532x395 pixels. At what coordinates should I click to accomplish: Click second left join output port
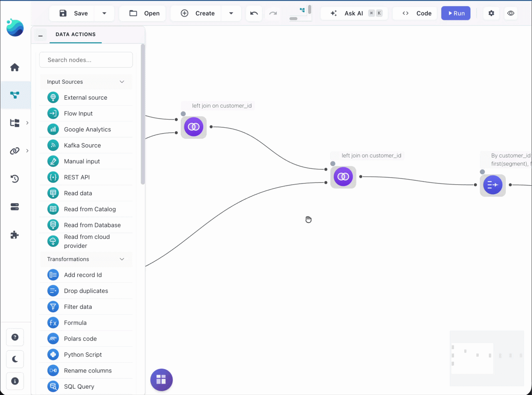pos(361,177)
